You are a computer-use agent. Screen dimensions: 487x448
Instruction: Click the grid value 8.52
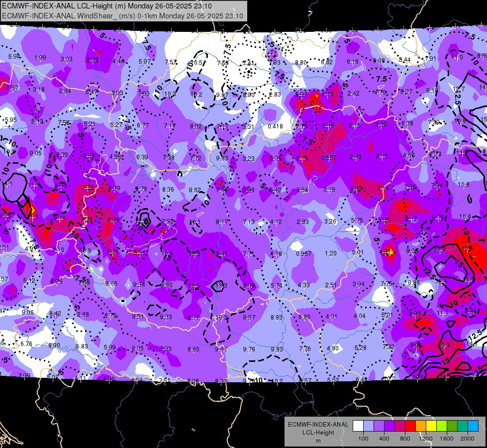click(x=196, y=126)
